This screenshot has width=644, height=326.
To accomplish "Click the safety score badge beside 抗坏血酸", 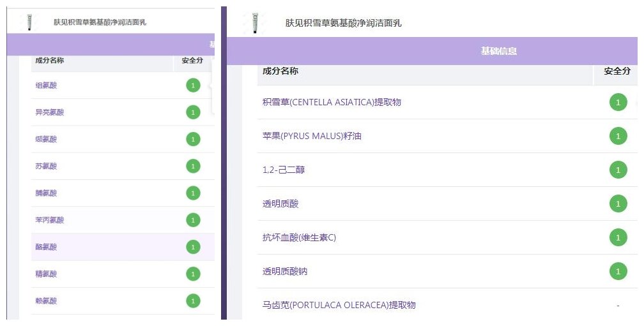I will point(618,238).
